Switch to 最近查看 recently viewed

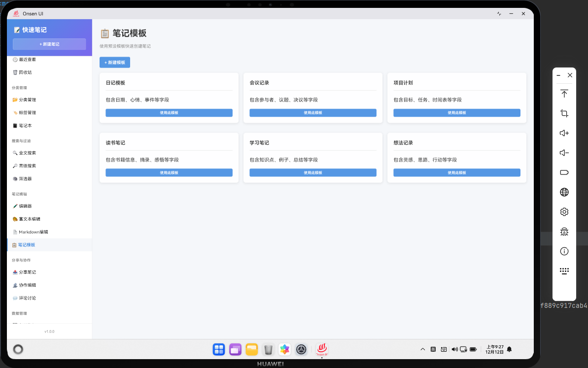click(x=26, y=59)
